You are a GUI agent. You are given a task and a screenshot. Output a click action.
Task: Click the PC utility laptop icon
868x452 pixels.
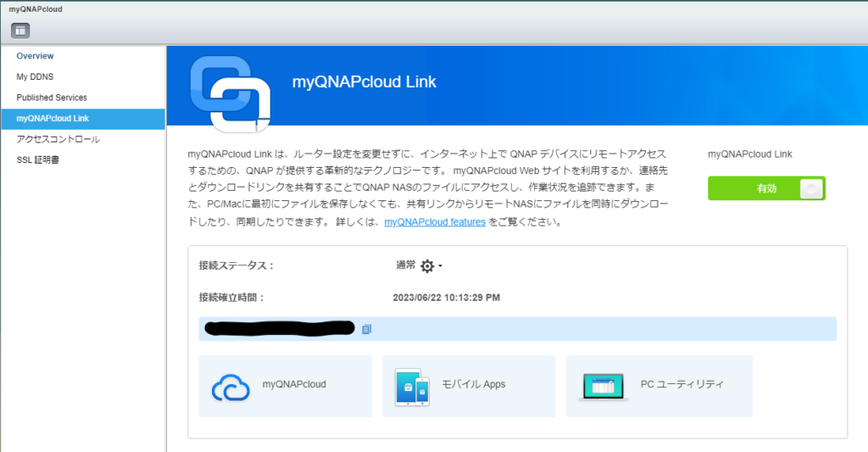[603, 386]
